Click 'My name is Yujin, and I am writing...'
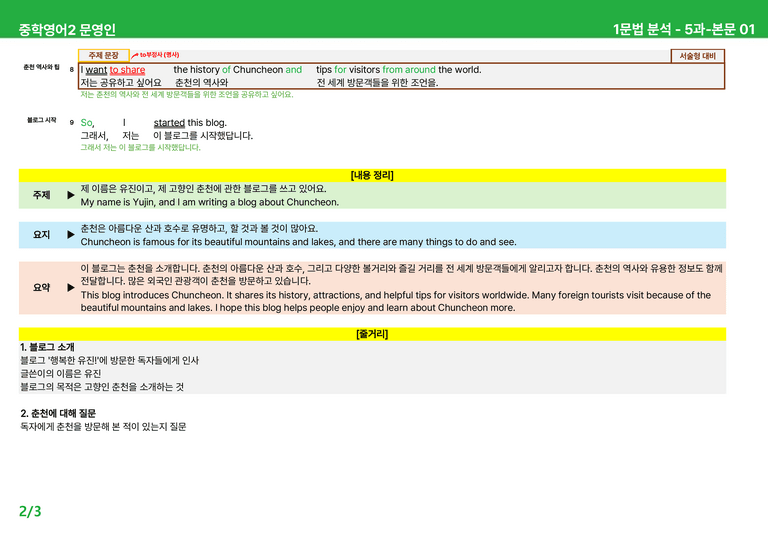The image size is (768, 543). click(210, 202)
